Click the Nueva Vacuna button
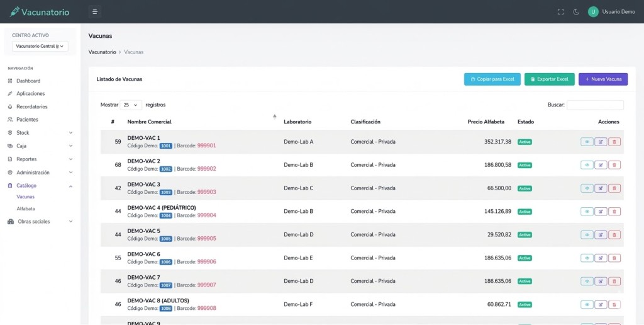 click(x=602, y=79)
